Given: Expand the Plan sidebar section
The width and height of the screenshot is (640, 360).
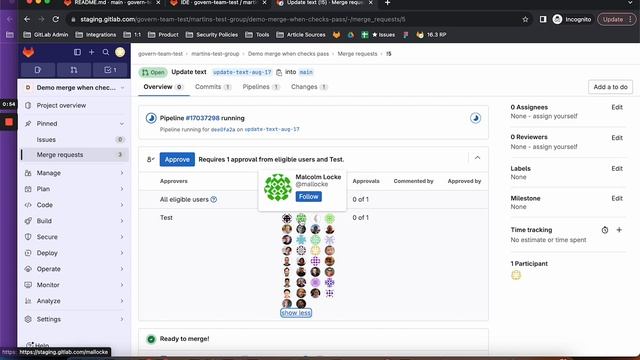Looking at the screenshot, I should point(74,189).
